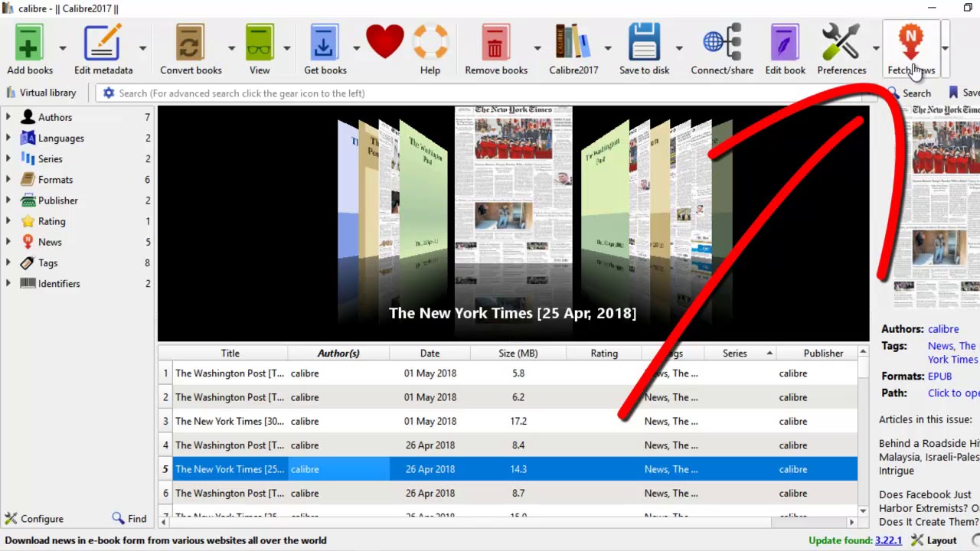The image size is (980, 551).
Task: Open the Calibre2017 library icon
Action: 573,42
